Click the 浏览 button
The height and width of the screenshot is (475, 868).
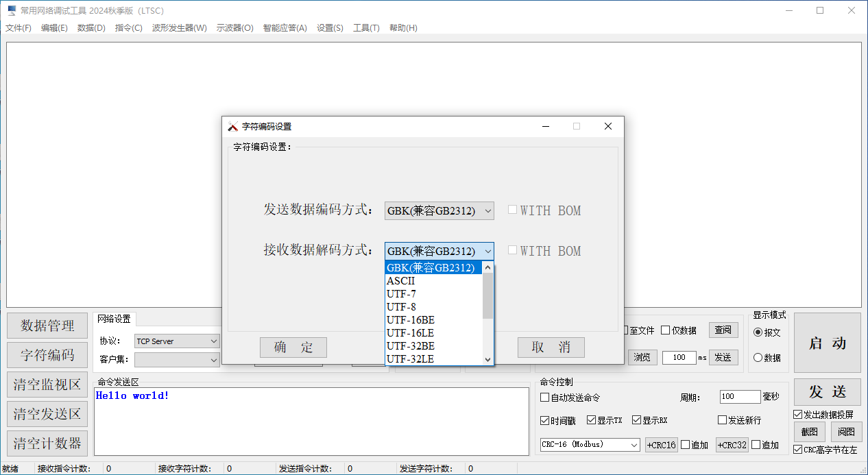(642, 357)
